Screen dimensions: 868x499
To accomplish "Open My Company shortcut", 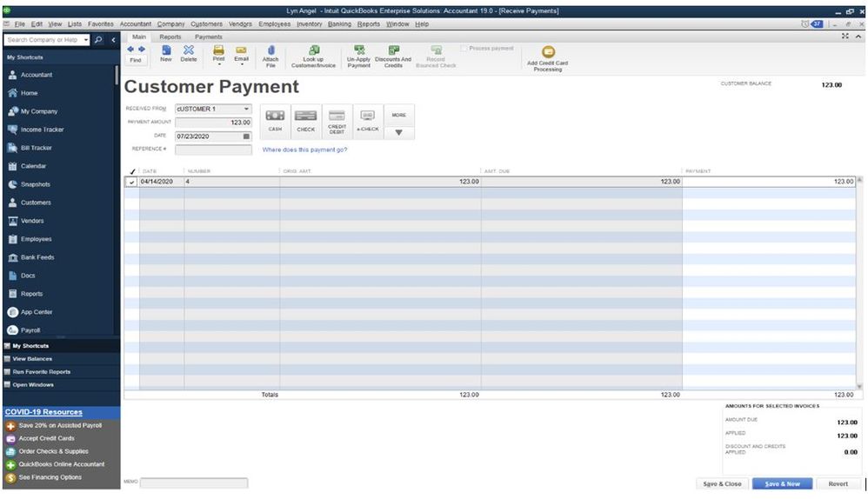I will tap(33, 111).
